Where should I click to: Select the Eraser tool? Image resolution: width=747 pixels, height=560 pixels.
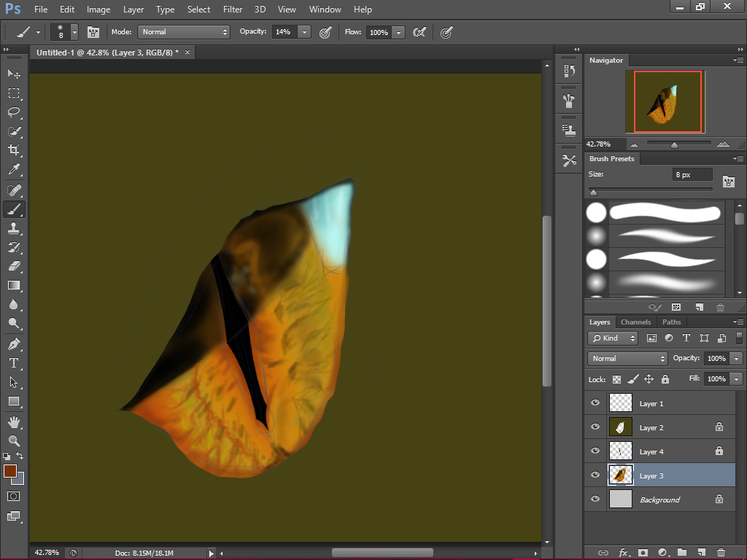point(14,266)
